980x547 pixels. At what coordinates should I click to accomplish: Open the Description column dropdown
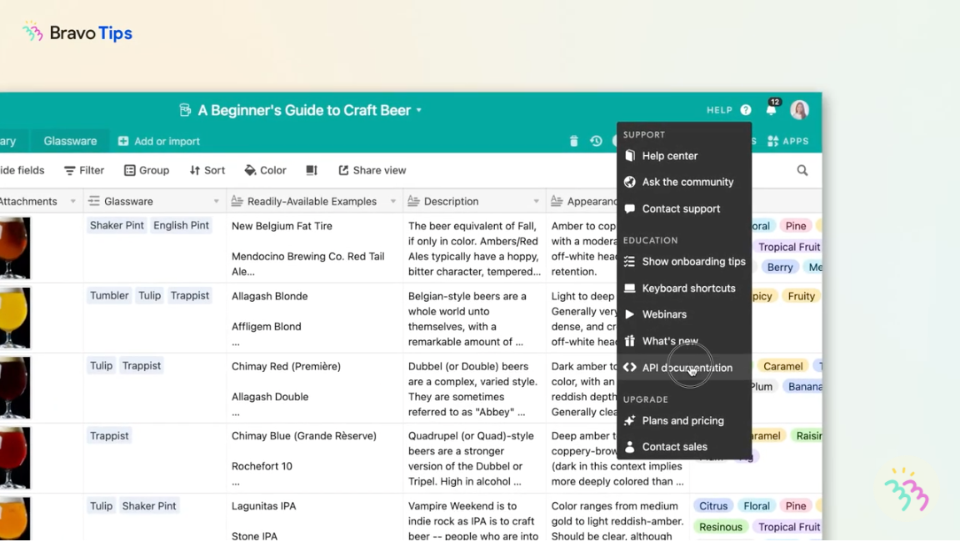[x=537, y=201]
